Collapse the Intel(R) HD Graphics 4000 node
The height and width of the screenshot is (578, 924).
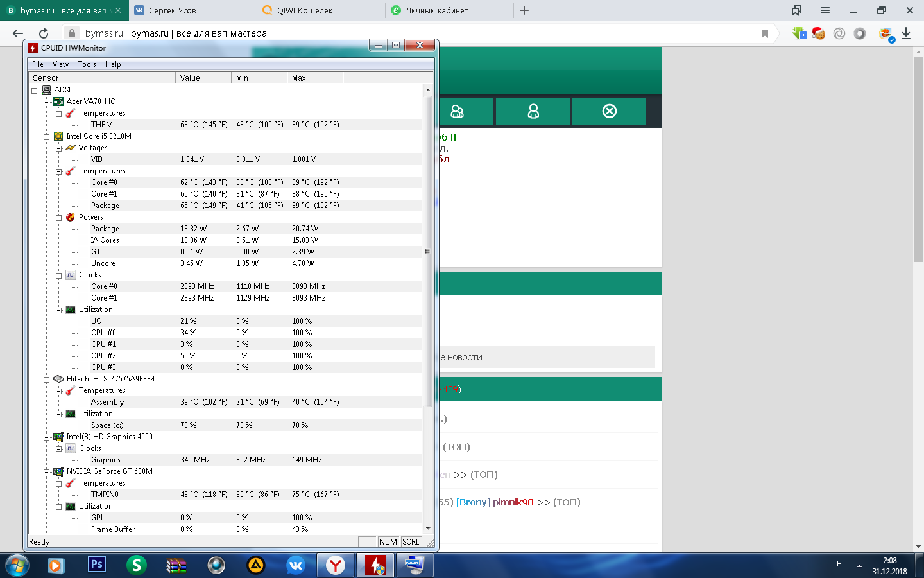click(47, 437)
